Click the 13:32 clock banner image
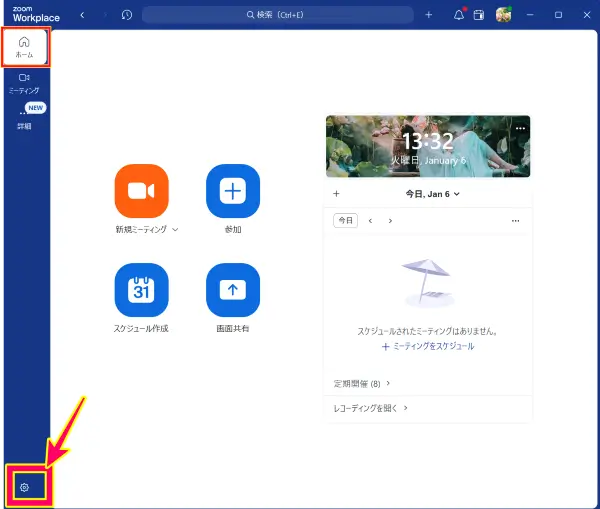Screen dimensions: 600x509 click(x=428, y=146)
